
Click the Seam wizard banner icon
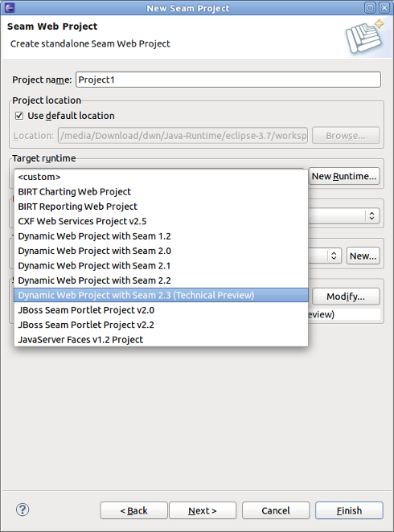pos(365,36)
